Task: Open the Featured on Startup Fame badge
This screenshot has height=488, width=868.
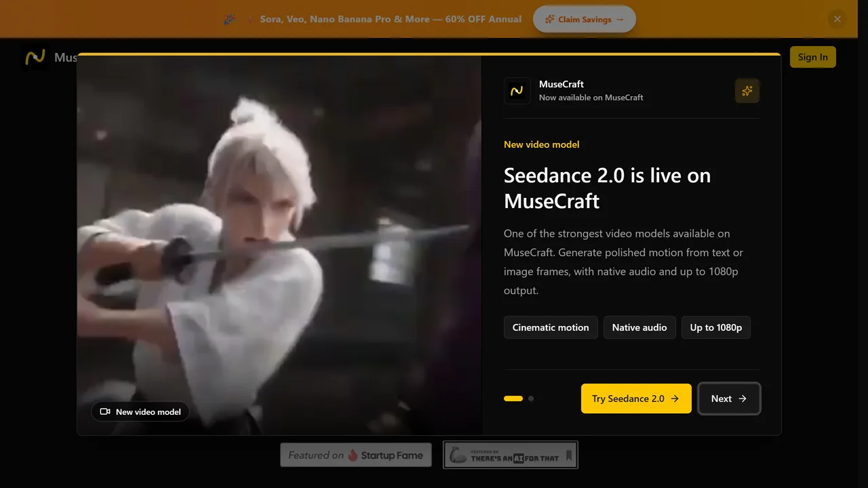Action: click(x=356, y=455)
